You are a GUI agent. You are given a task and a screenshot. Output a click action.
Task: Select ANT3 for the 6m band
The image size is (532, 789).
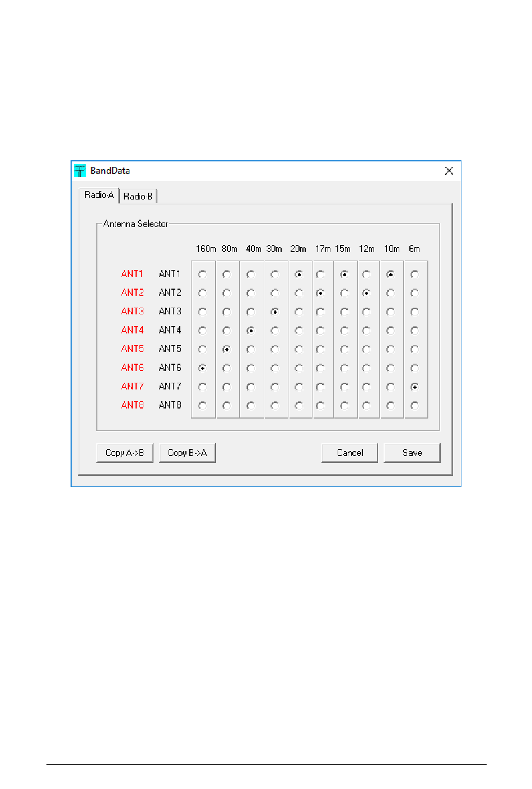[x=414, y=312]
